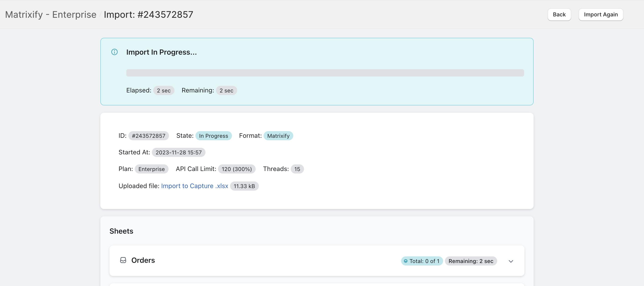Click the In Progress state badge
The width and height of the screenshot is (644, 286).
pos(213,135)
